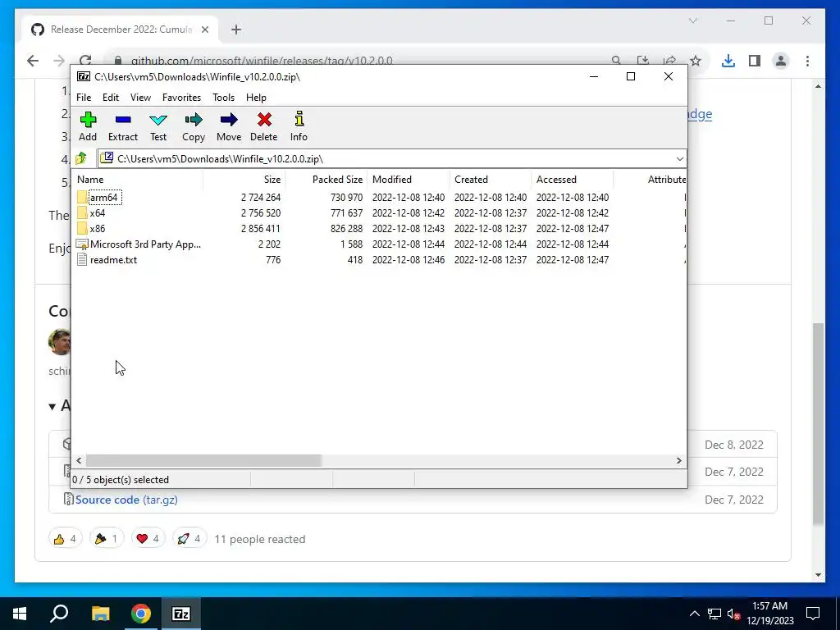Image resolution: width=840 pixels, height=630 pixels.
Task: Open Chrome tab search chevron
Action: pyautogui.click(x=692, y=21)
